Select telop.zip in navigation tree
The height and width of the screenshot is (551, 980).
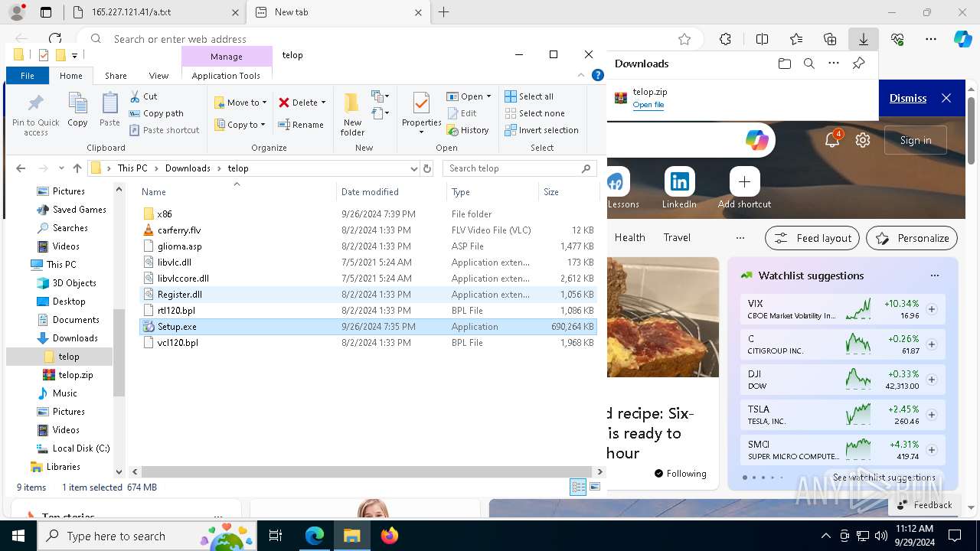pos(76,375)
